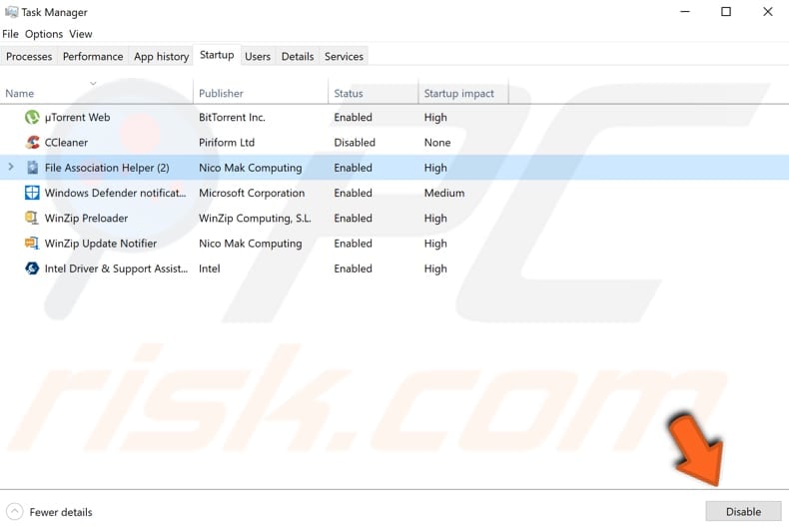Click the µTorrent Web app icon

coord(32,117)
